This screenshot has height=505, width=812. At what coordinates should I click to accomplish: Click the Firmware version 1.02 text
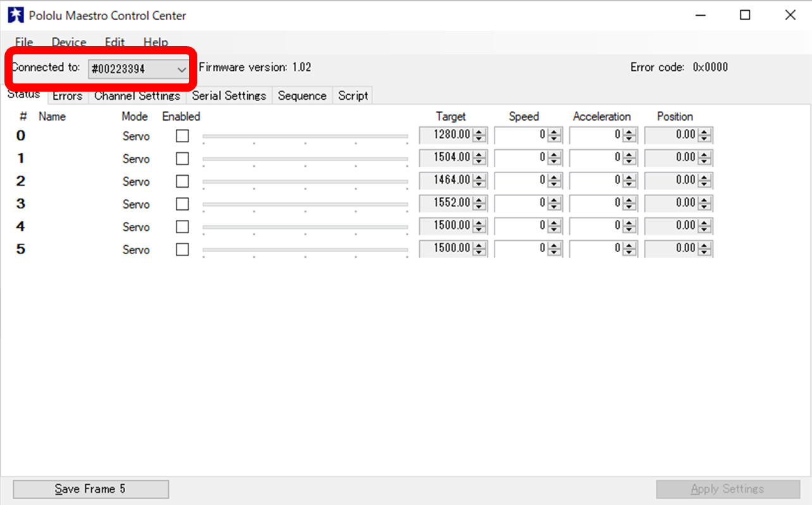tap(255, 67)
